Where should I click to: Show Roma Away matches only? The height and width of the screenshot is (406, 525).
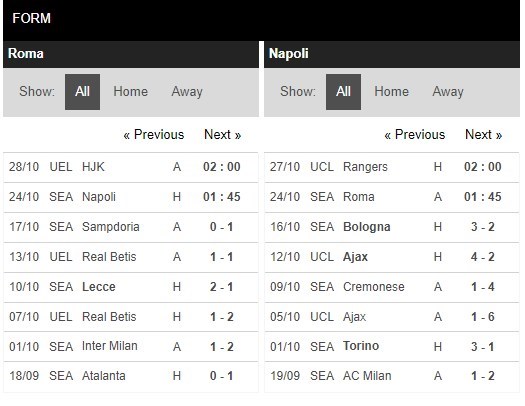tap(187, 92)
